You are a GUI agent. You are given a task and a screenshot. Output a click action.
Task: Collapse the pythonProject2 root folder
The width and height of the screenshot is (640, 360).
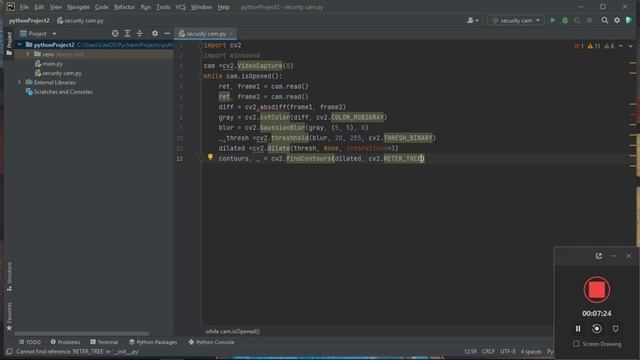tap(19, 44)
